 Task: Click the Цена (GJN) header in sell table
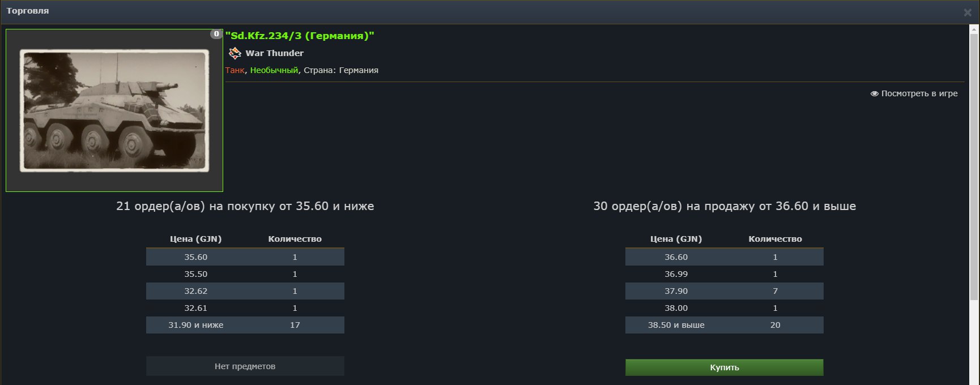pos(676,239)
